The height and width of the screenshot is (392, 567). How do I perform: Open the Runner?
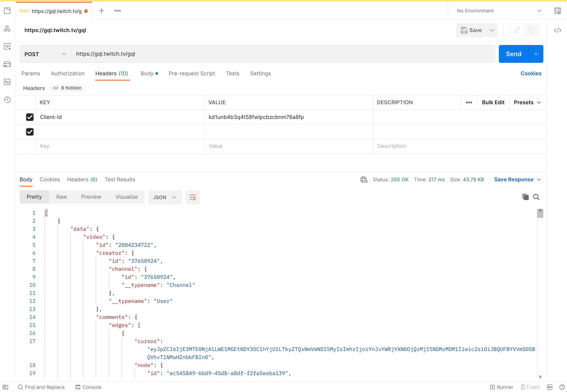(x=502, y=387)
